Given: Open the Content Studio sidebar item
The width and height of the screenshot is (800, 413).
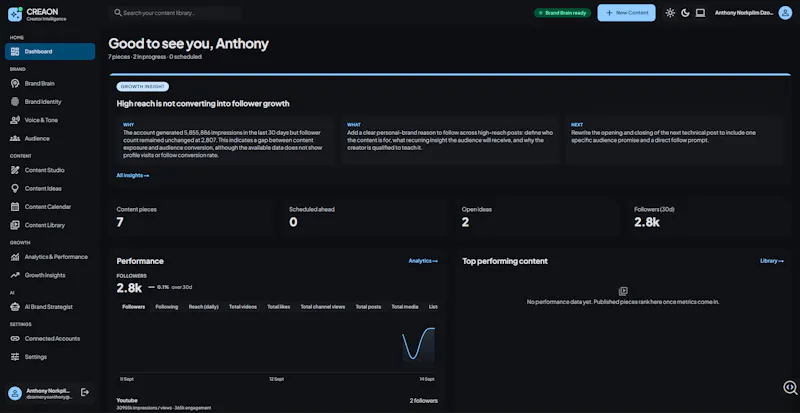Looking at the screenshot, I should point(50,170).
